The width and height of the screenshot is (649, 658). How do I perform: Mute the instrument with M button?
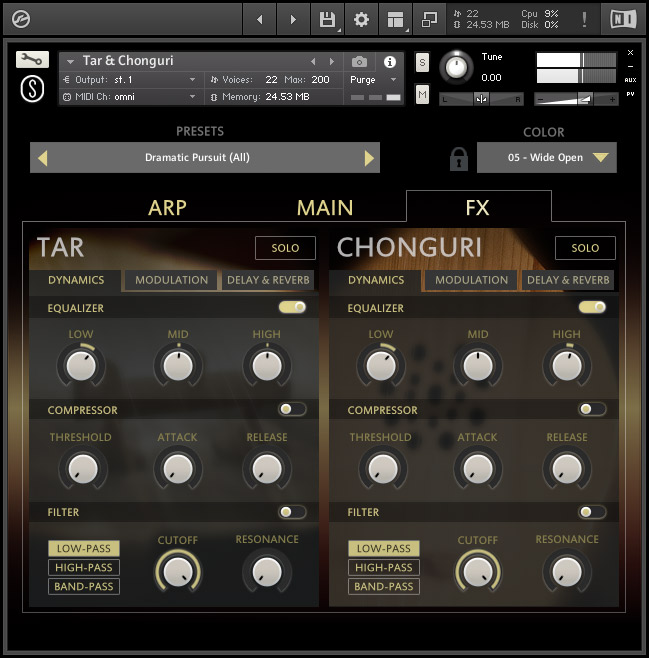pyautogui.click(x=422, y=94)
